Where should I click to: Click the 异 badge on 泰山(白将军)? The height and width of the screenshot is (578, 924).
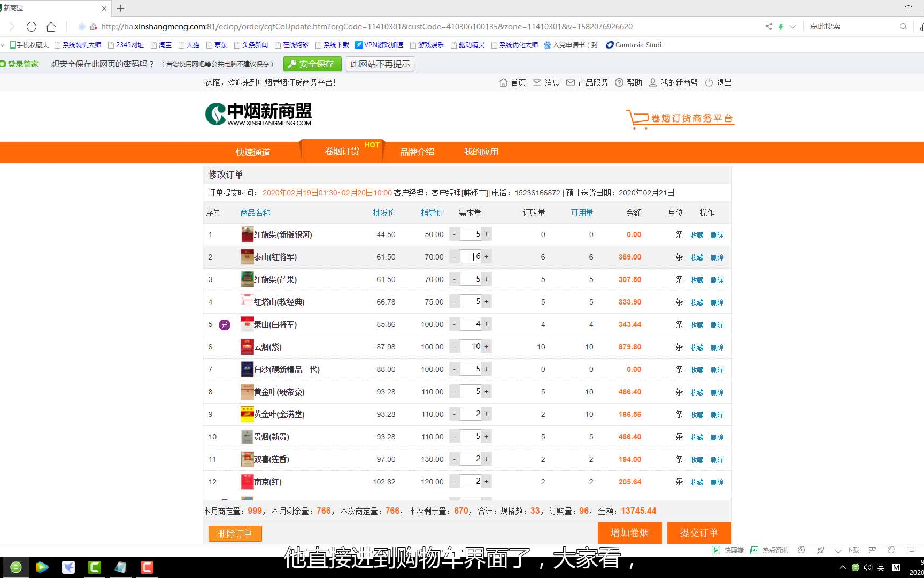coord(225,325)
